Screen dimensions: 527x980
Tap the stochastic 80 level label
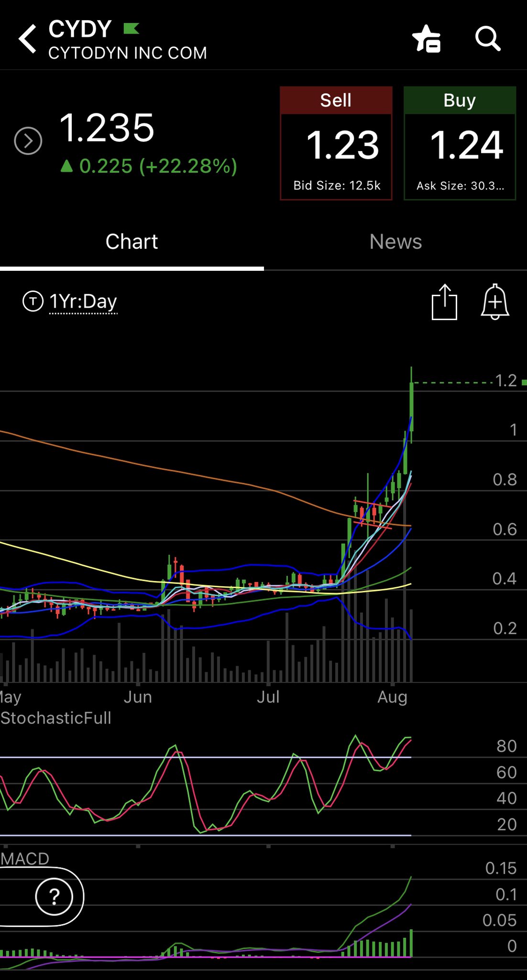(506, 746)
